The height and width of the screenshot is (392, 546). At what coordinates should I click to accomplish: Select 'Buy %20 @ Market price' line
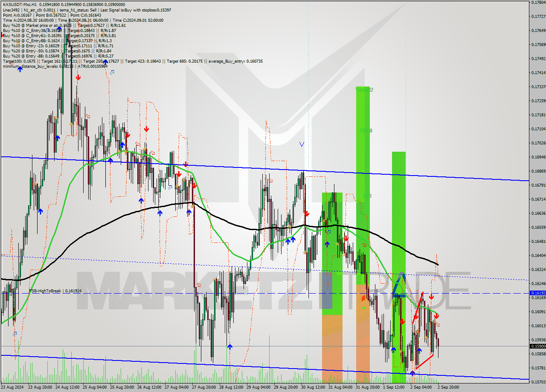click(64, 25)
